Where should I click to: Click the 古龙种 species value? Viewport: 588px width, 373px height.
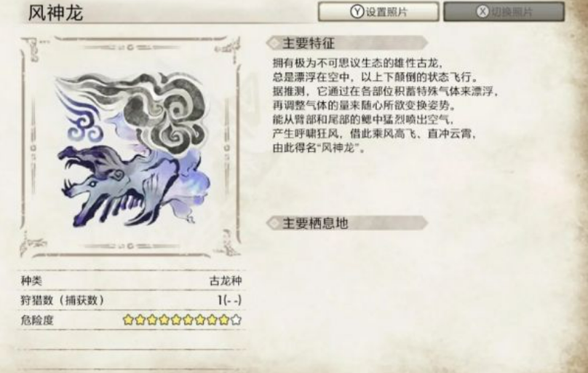[226, 280]
